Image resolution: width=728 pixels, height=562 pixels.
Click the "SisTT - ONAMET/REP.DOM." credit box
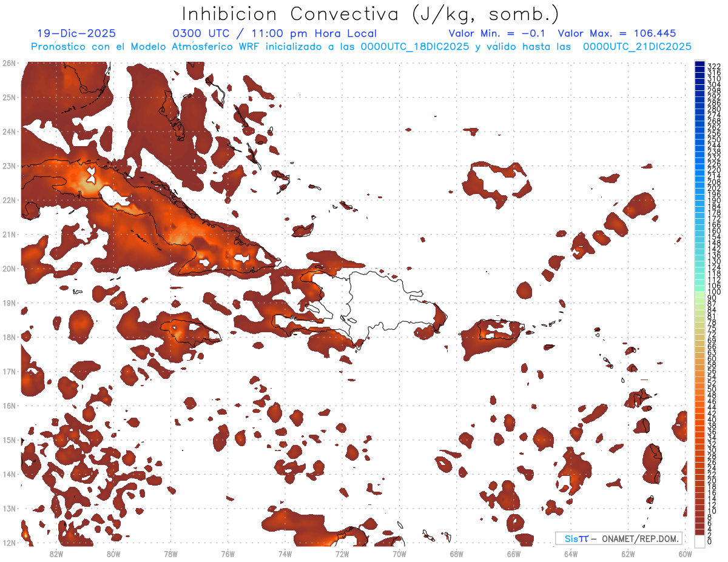[x=618, y=538]
